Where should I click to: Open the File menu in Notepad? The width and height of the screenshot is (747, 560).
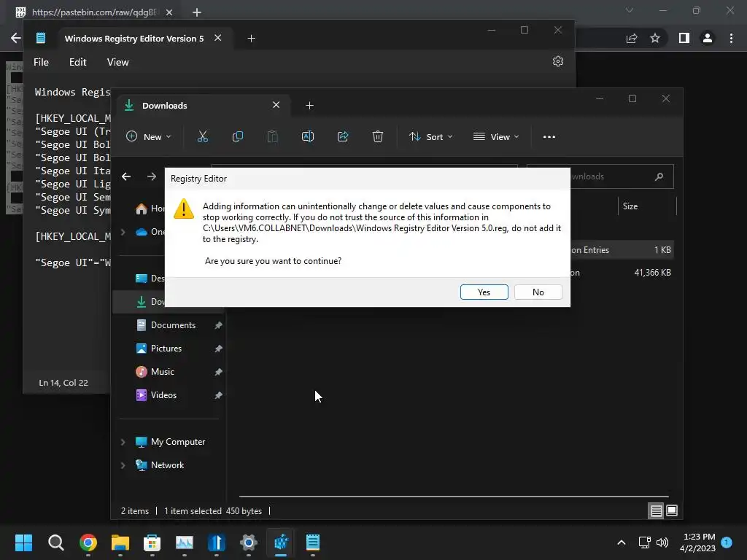click(x=41, y=63)
